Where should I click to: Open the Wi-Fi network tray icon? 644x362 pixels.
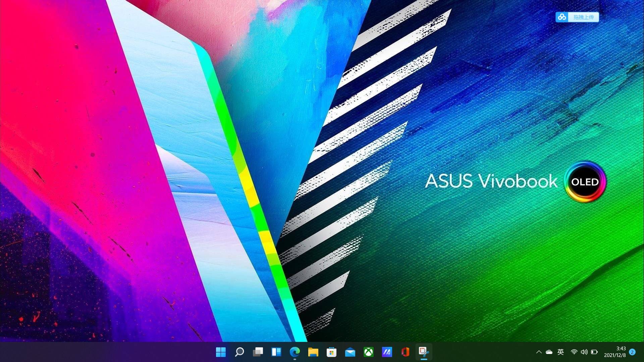(574, 352)
